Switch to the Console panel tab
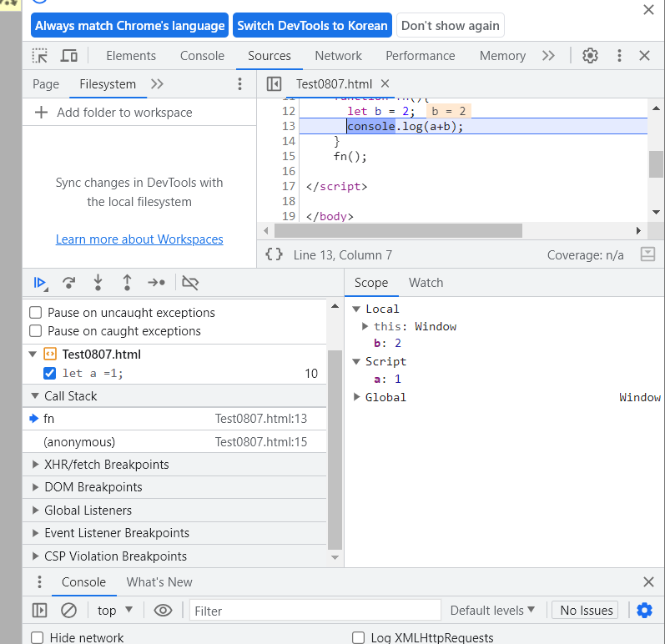 202,56
